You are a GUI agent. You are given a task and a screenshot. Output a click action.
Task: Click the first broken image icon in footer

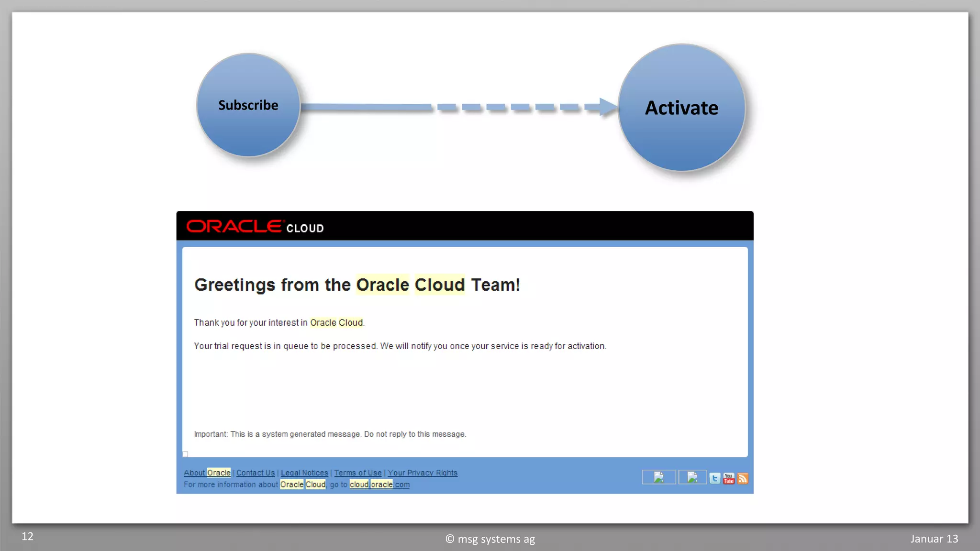coord(659,477)
